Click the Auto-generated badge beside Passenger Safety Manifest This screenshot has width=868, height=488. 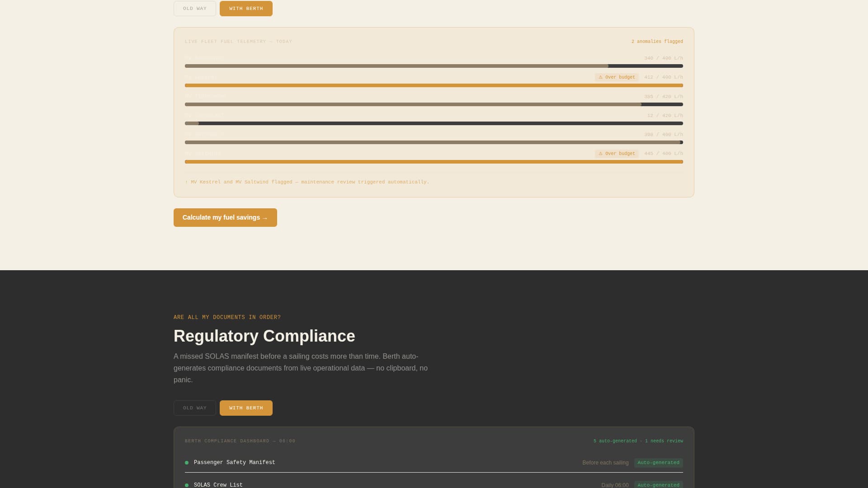click(x=658, y=463)
